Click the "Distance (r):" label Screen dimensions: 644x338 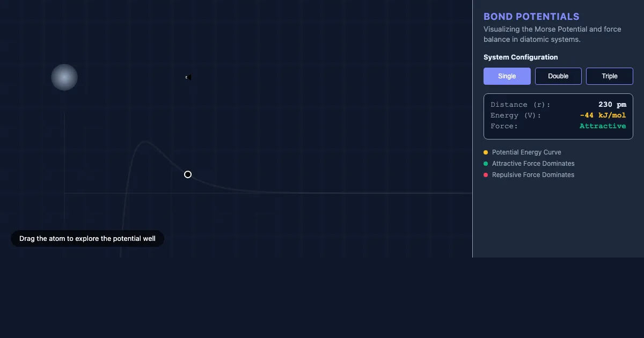click(521, 105)
